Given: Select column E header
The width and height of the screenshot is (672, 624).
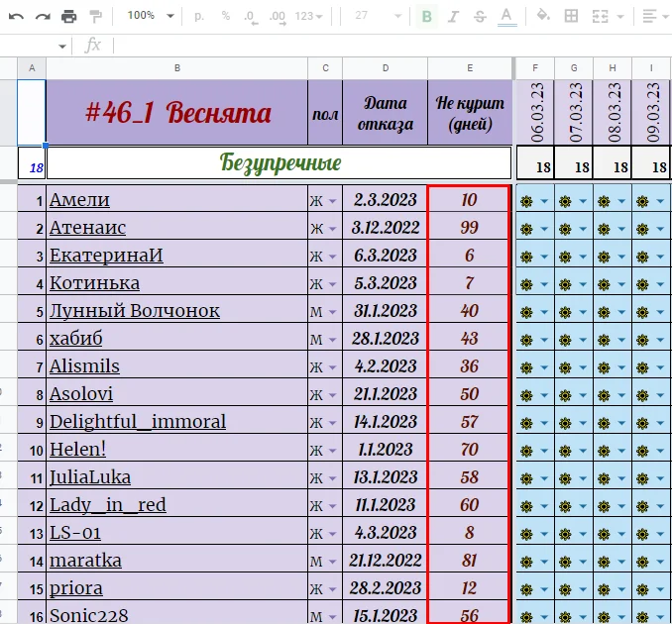Looking at the screenshot, I should coord(470,68).
